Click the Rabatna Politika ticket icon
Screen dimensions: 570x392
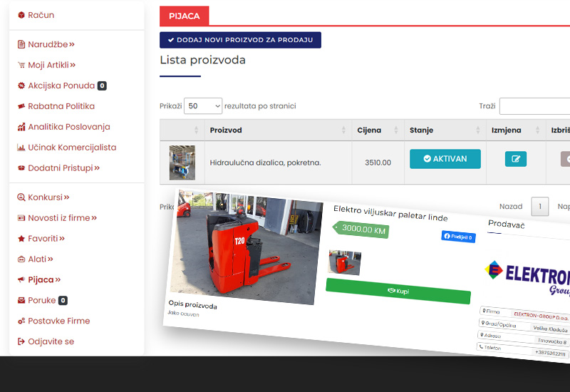point(21,106)
